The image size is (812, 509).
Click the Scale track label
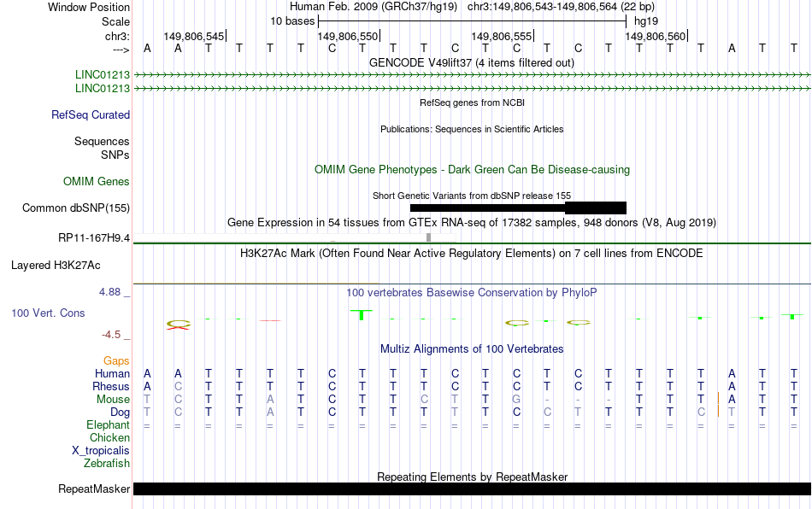[115, 21]
